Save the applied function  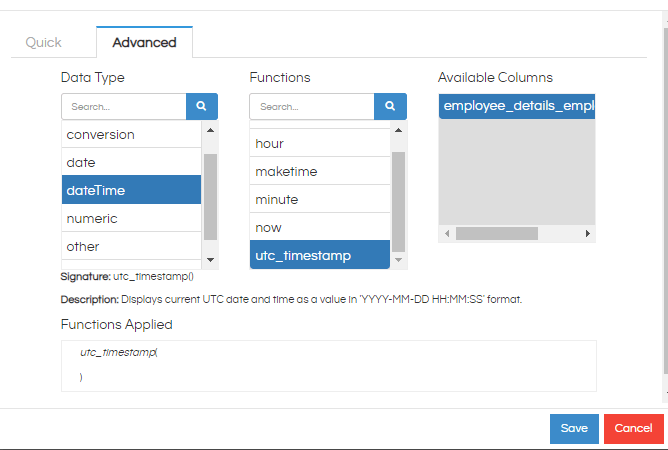tap(574, 428)
